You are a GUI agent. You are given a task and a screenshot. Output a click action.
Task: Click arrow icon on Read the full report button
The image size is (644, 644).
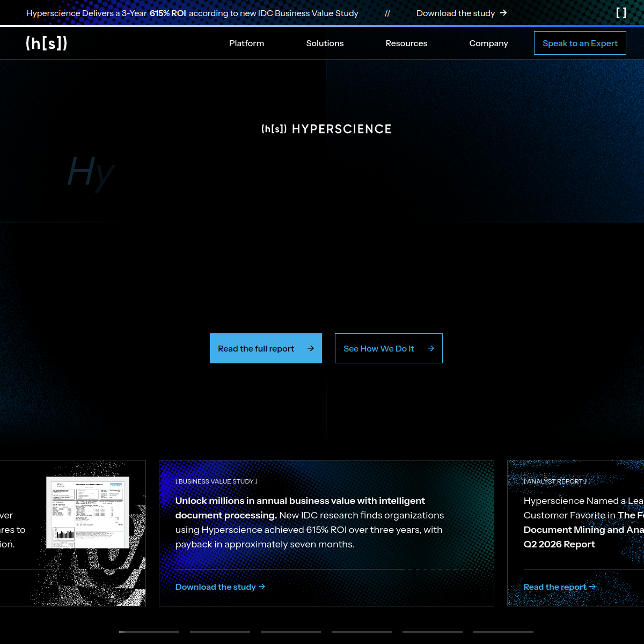tap(311, 348)
